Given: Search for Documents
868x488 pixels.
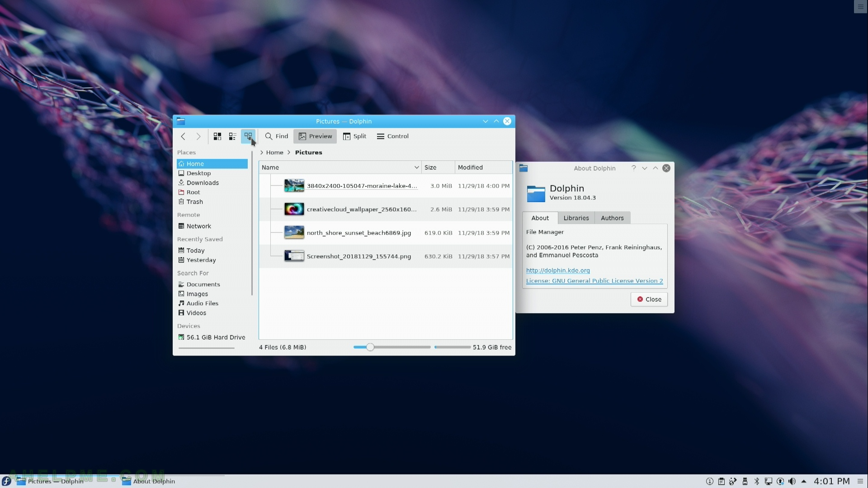Looking at the screenshot, I should pos(212,284).
